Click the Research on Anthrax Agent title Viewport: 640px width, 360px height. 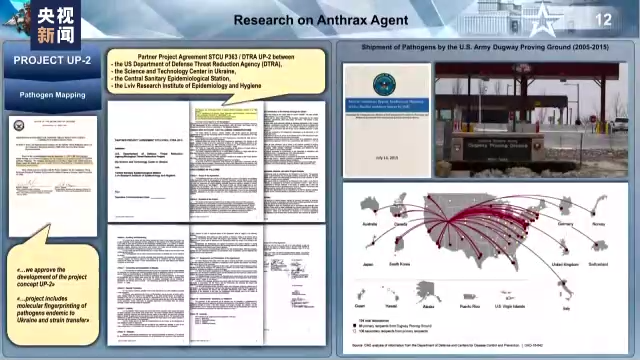(x=321, y=20)
